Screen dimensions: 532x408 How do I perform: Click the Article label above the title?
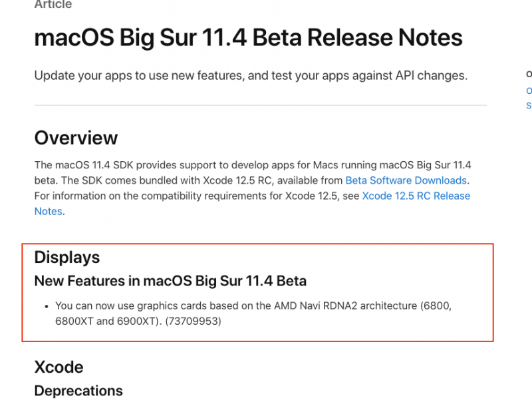(53, 5)
